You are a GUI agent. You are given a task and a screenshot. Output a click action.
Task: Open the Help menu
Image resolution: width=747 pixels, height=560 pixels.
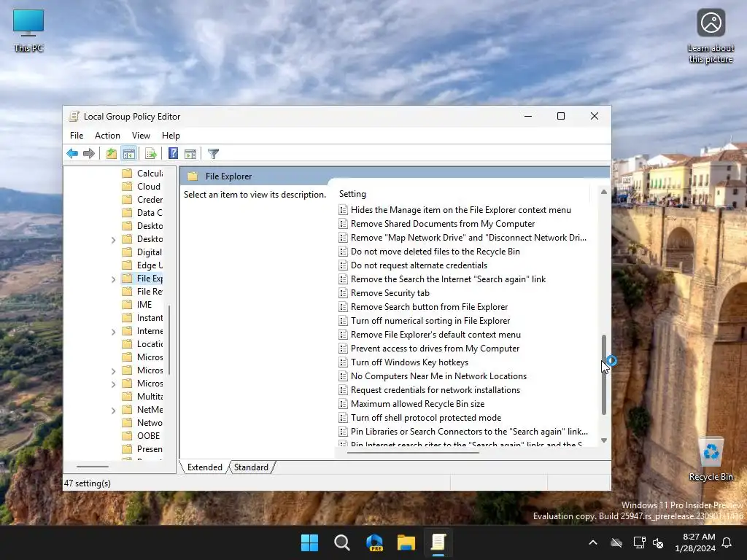tap(171, 135)
